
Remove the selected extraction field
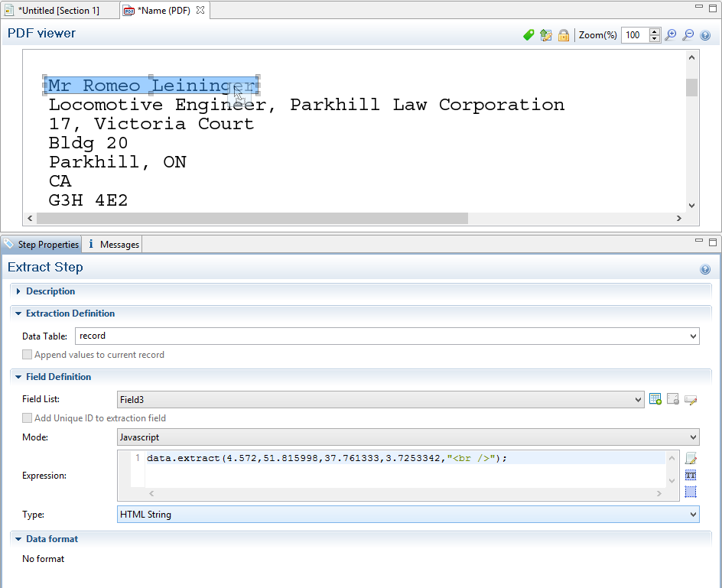(673, 399)
